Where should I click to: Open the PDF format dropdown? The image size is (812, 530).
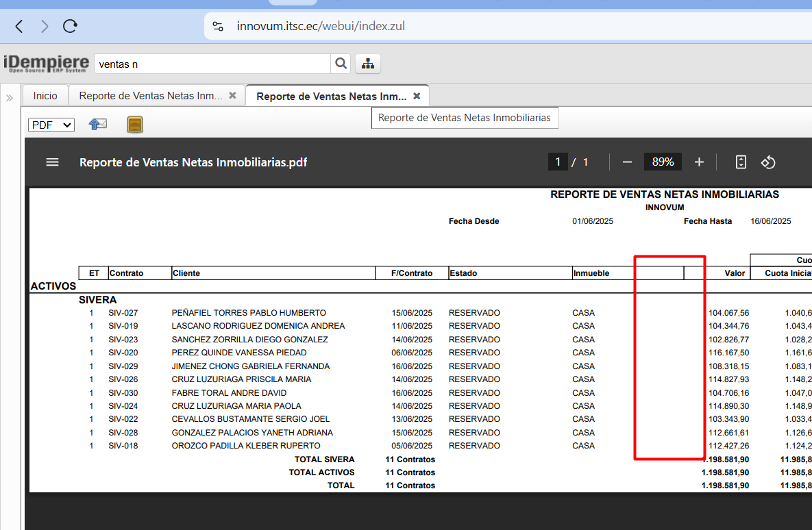[x=51, y=125]
